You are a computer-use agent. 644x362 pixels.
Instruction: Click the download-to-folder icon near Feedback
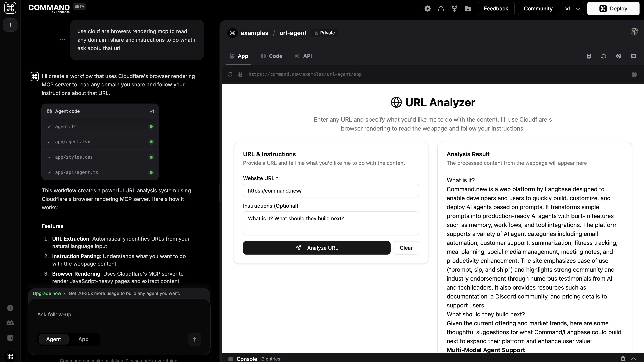click(x=468, y=8)
